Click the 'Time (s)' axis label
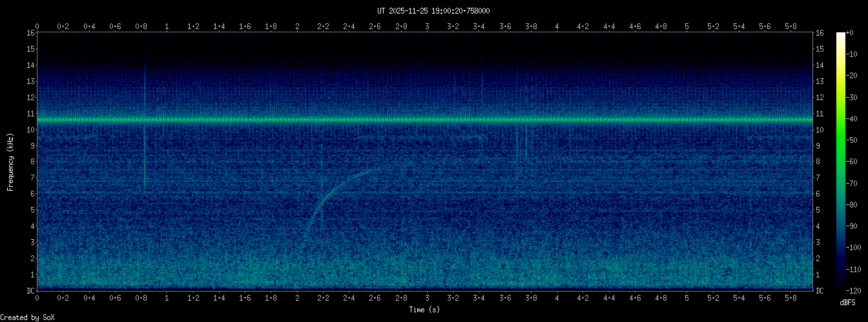 (x=425, y=310)
